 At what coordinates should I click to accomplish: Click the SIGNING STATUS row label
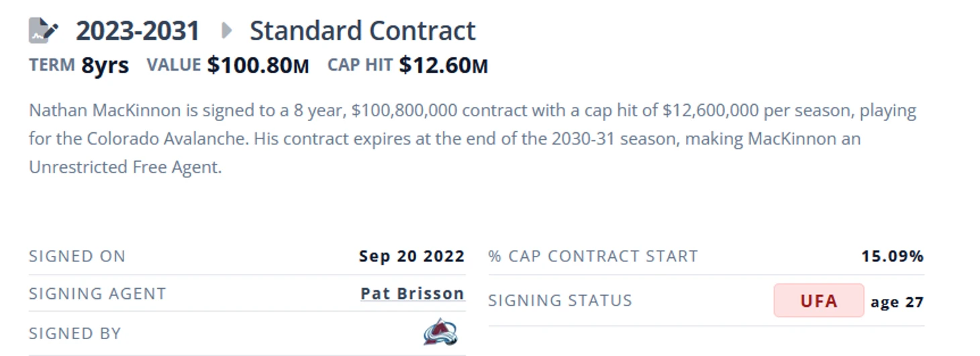[x=560, y=300]
